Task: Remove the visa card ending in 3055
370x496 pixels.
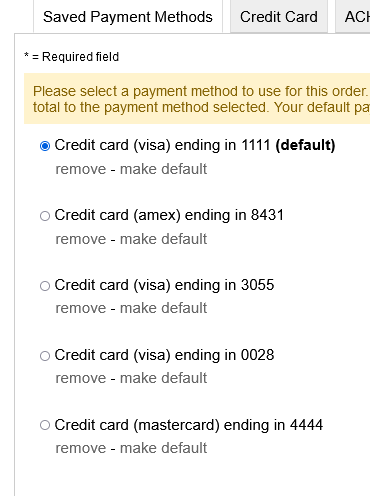Action: click(x=81, y=308)
